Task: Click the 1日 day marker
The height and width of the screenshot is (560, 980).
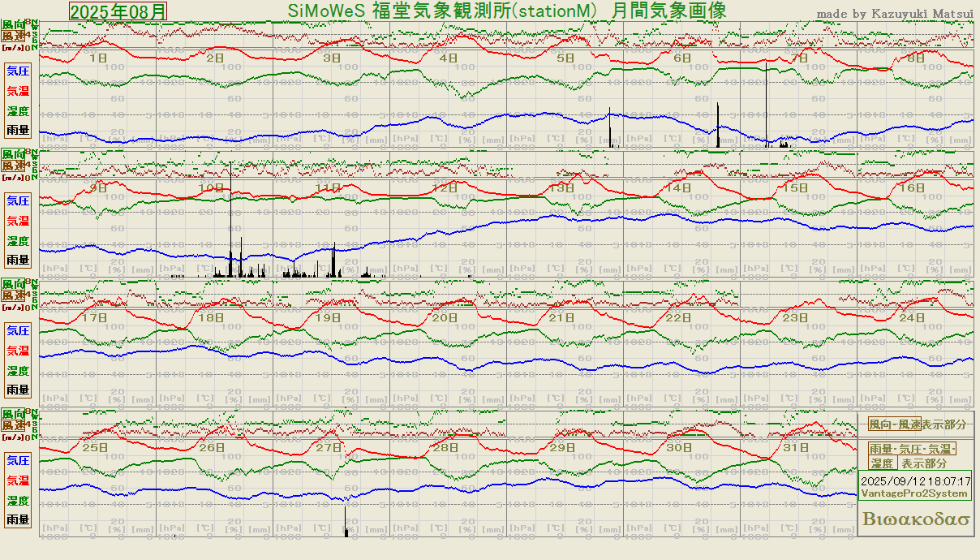Action: point(98,58)
